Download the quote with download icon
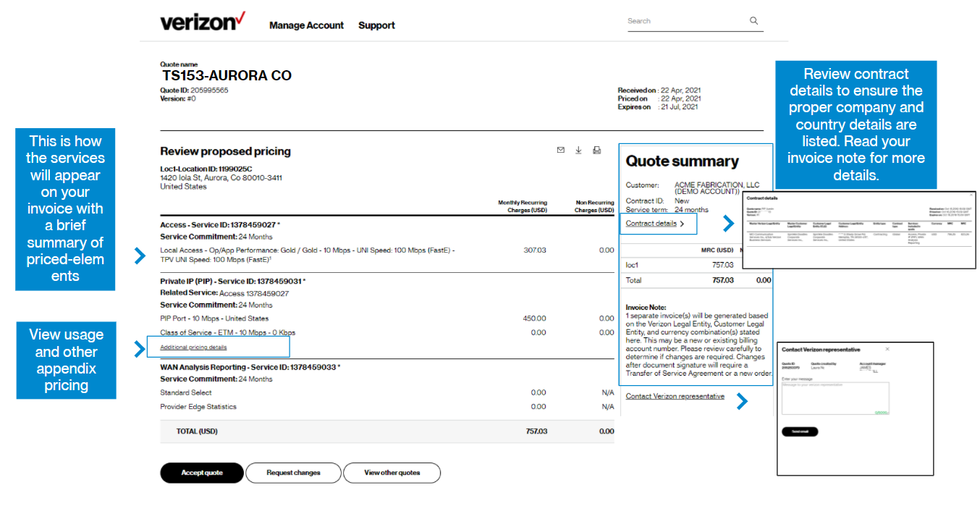The height and width of the screenshot is (506, 980). point(578,151)
